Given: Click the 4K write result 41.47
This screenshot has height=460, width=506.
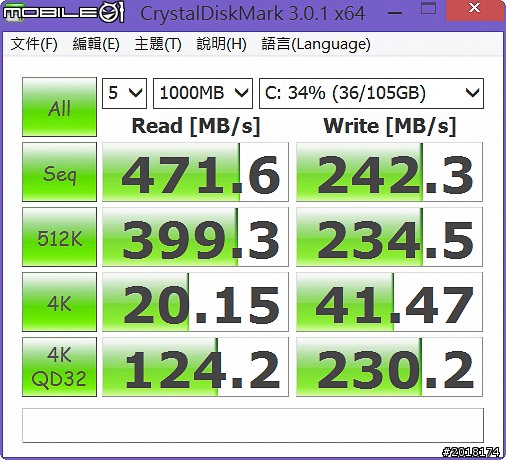Looking at the screenshot, I should click(389, 302).
